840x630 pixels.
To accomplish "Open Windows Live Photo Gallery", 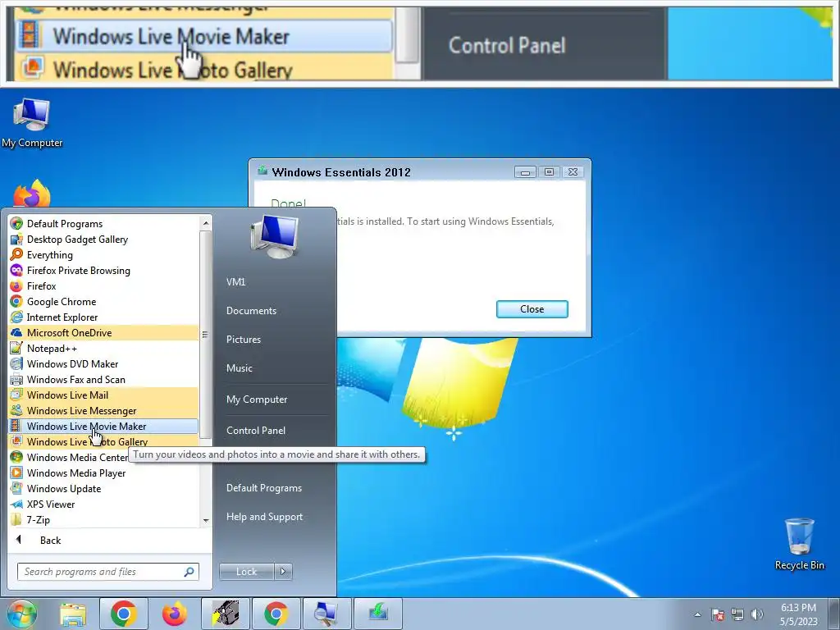I will (x=104, y=442).
